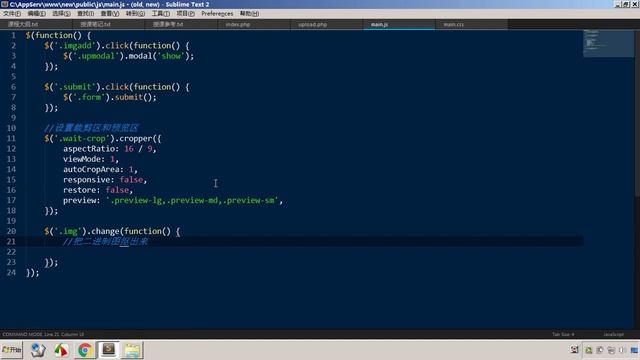Viewport: 640px width, 360px height.
Task: Open the 转到(G) menu
Action: (135, 13)
